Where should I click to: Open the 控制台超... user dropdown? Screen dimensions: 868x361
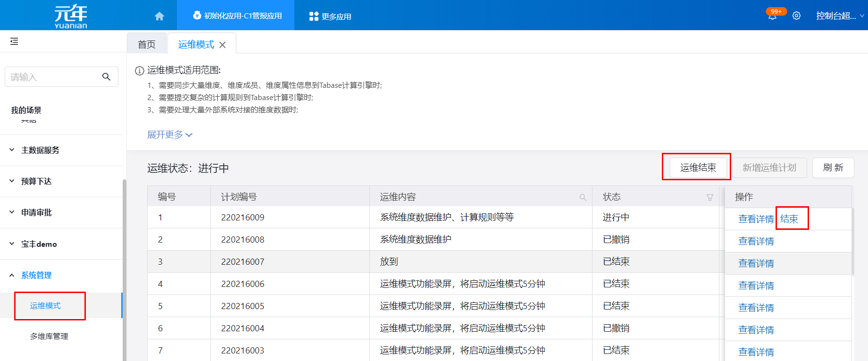[840, 16]
